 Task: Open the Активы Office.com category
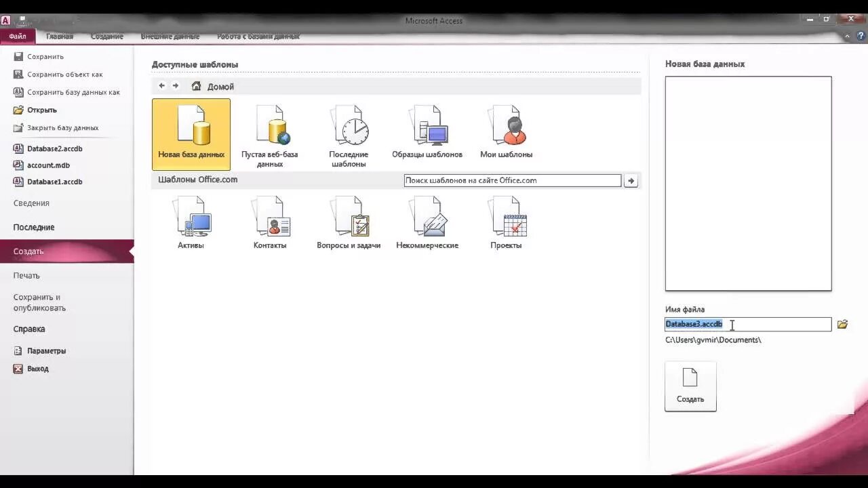click(x=191, y=222)
